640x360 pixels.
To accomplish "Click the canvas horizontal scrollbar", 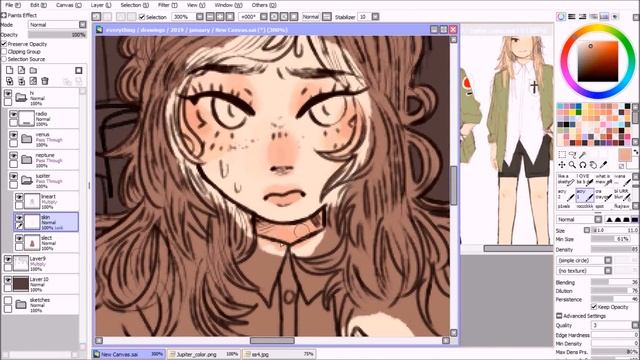I will 272,340.
